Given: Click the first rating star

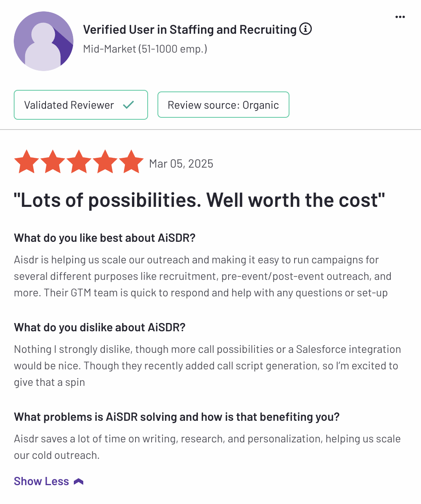Looking at the screenshot, I should 26,162.
